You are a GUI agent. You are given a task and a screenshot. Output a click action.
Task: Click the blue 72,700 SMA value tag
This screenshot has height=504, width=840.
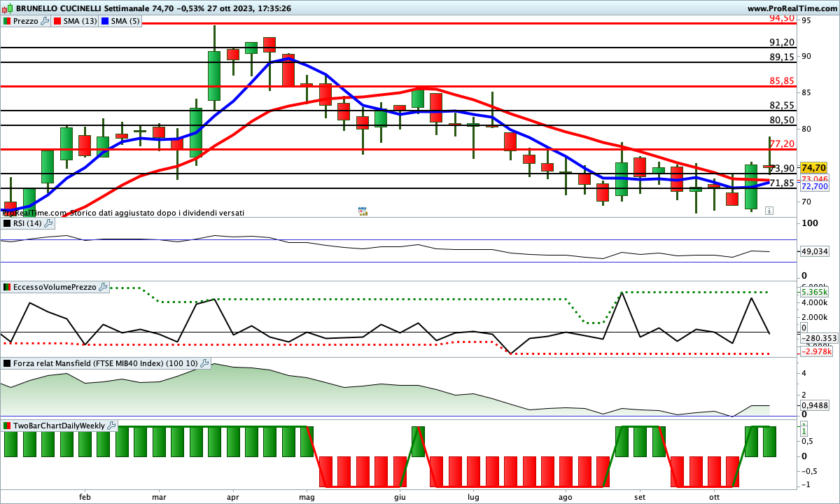click(814, 187)
